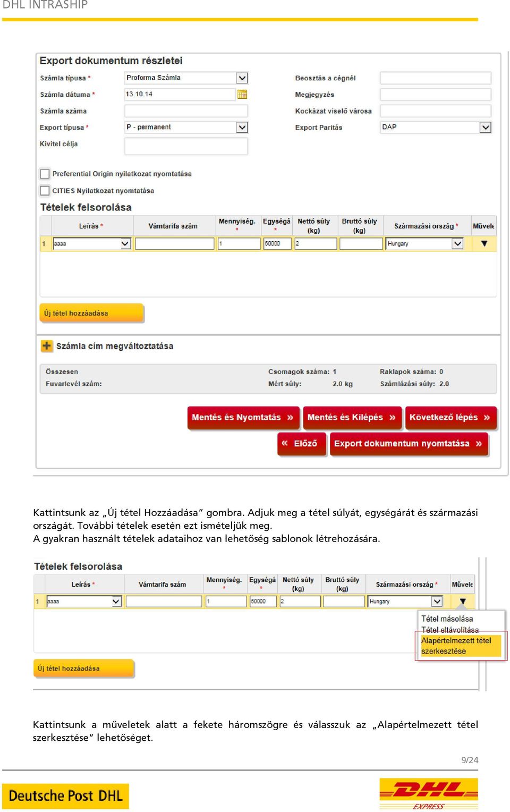Click the Csomagok száma: 1 text
This screenshot has height=812, width=510.
[x=302, y=372]
